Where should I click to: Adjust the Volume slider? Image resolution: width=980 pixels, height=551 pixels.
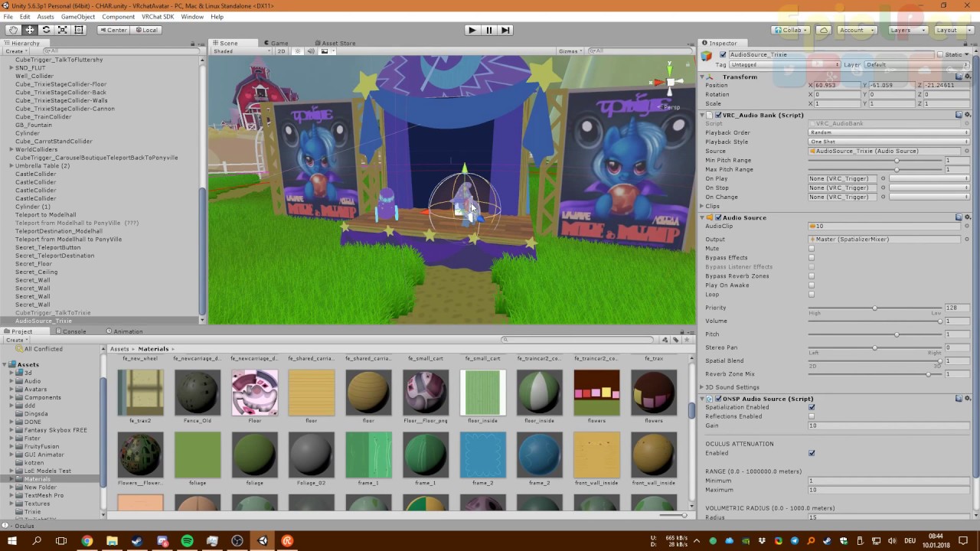[875, 321]
